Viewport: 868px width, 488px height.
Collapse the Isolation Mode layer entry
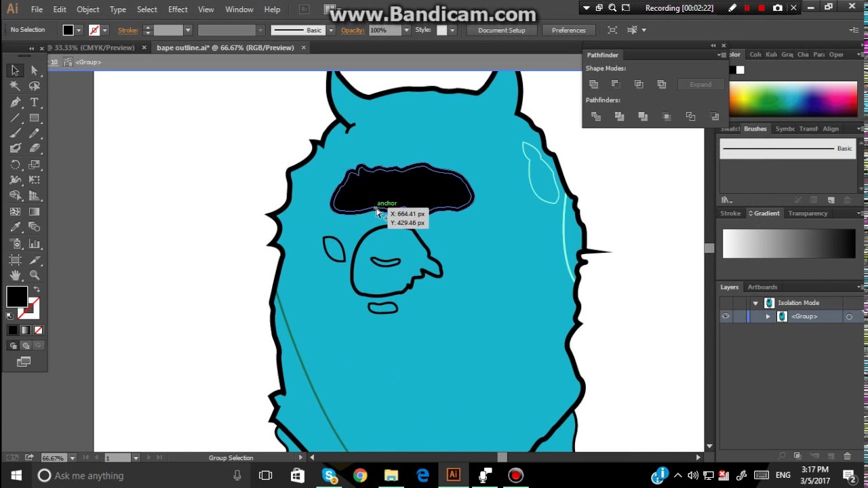(x=755, y=303)
